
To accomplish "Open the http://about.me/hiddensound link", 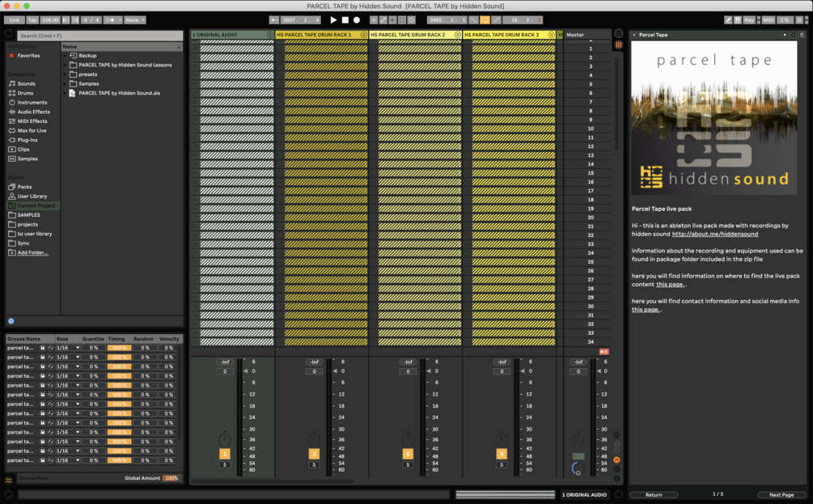I will [x=715, y=234].
